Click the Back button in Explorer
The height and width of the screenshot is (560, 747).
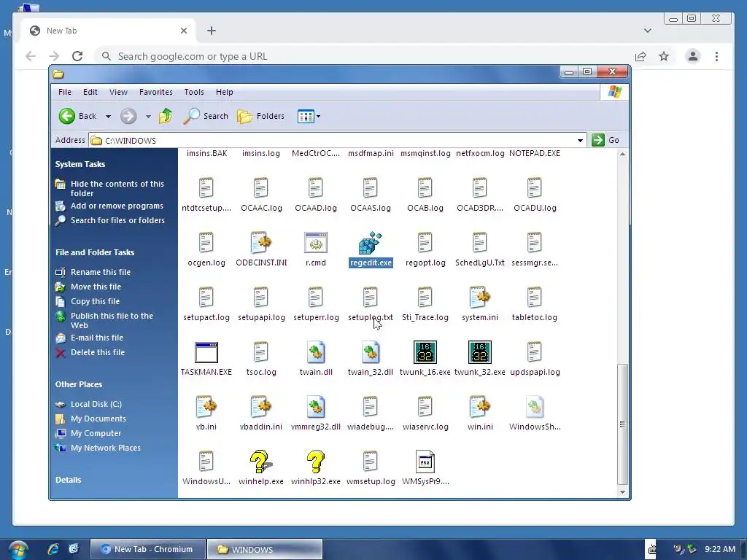[x=78, y=116]
